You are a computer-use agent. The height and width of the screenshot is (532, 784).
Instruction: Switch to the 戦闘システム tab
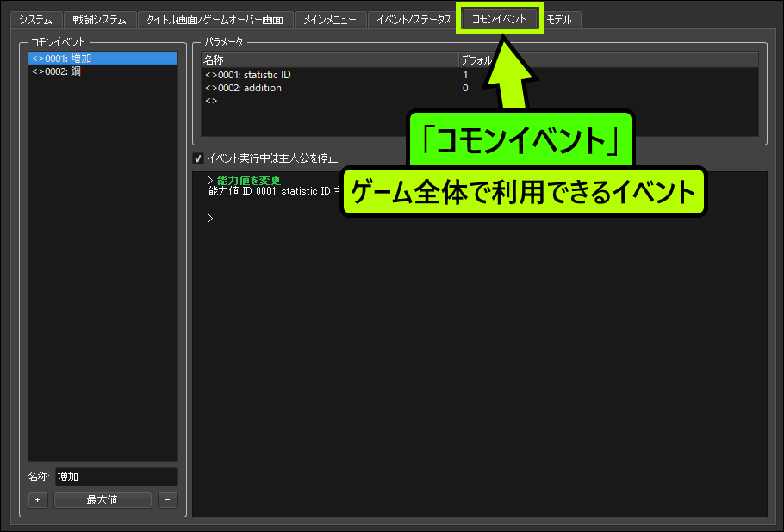[x=99, y=19]
